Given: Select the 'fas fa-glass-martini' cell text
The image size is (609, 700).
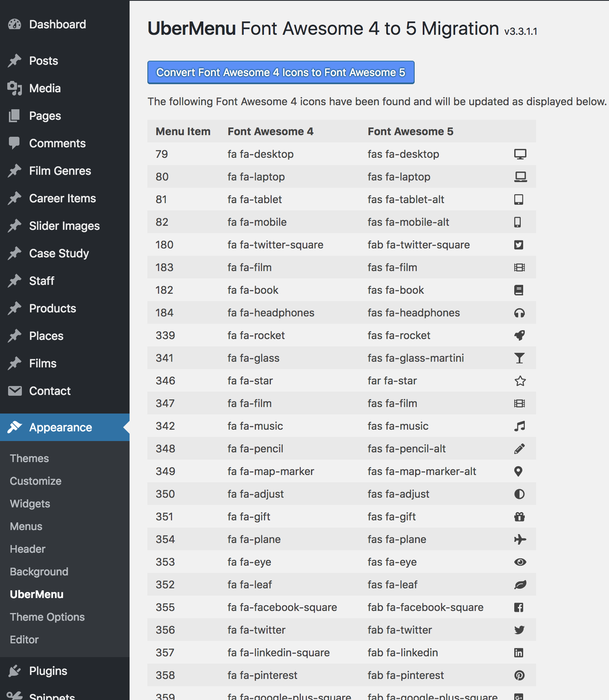Looking at the screenshot, I should [416, 358].
